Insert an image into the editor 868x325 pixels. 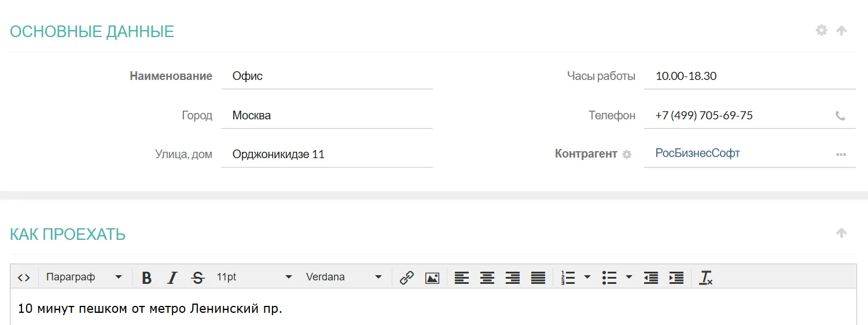(x=432, y=277)
